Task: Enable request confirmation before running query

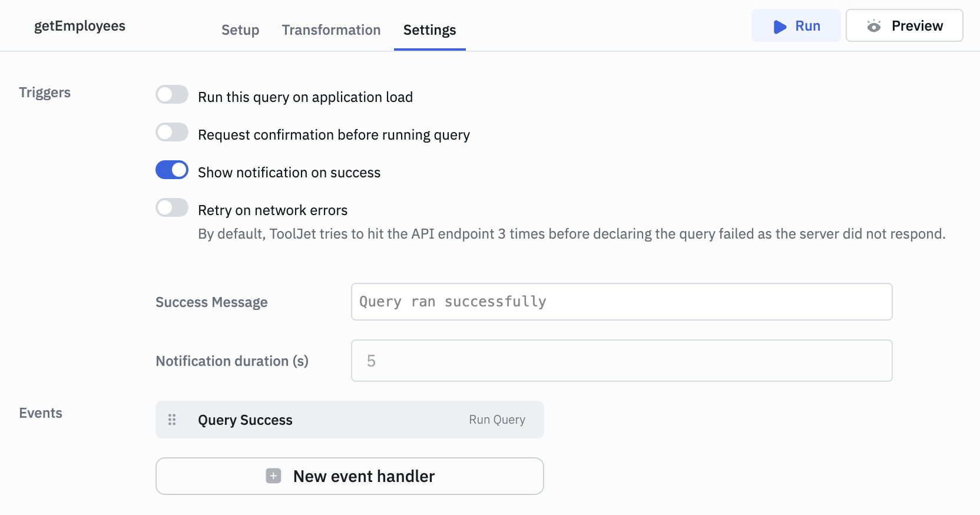Action: (172, 131)
